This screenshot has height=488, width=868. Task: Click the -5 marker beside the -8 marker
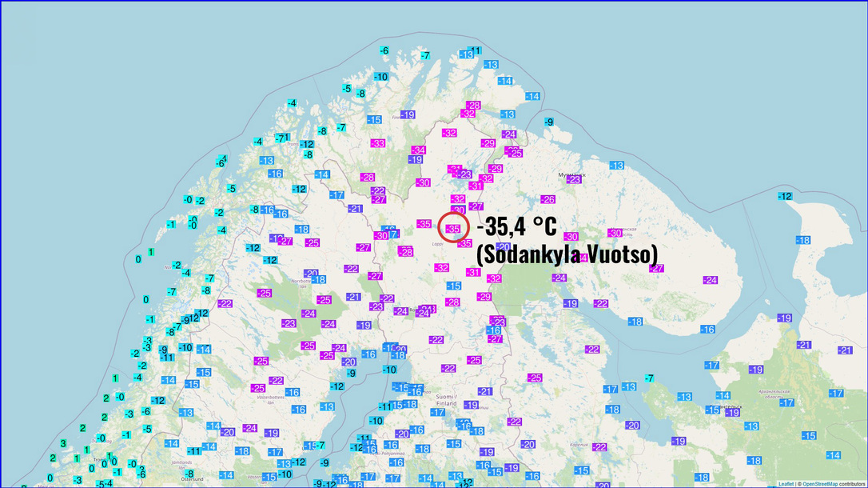point(347,88)
